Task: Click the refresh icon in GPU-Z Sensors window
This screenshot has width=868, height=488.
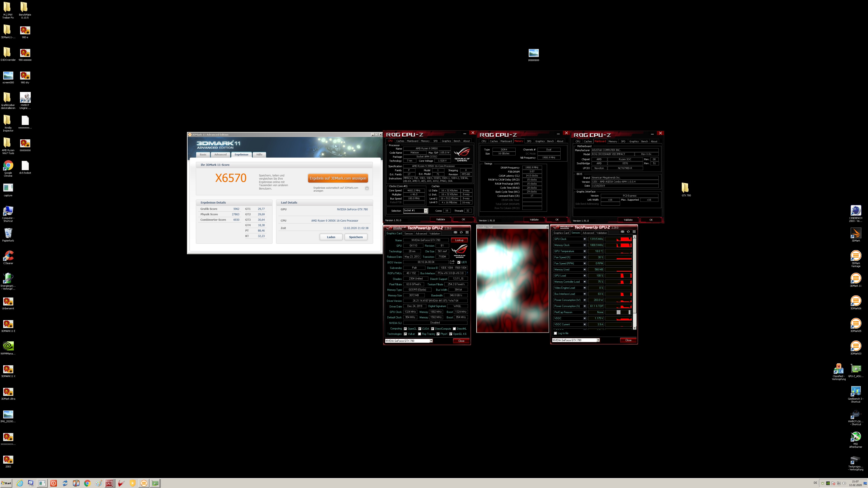Action: (x=628, y=232)
